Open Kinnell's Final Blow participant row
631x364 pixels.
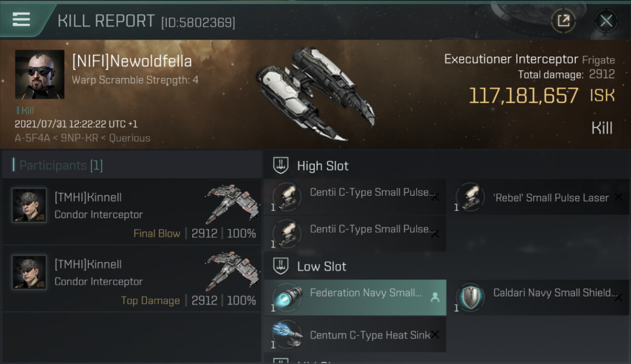132,212
